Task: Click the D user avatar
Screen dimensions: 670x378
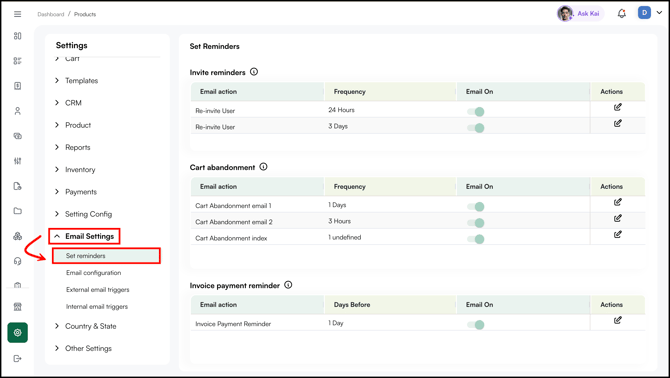Action: pyautogui.click(x=644, y=13)
